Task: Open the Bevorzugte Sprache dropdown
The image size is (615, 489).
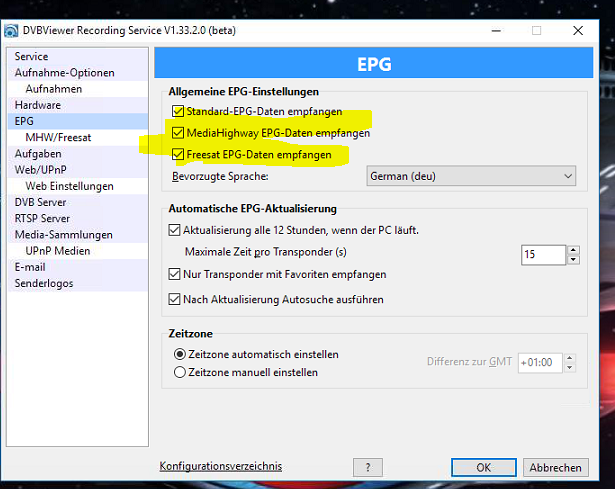Action: [471, 176]
